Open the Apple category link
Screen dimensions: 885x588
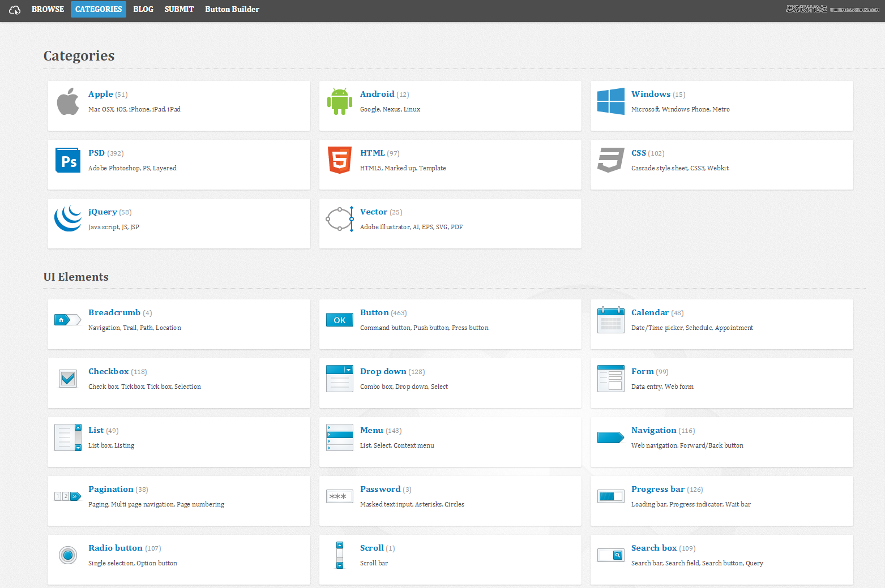(101, 95)
